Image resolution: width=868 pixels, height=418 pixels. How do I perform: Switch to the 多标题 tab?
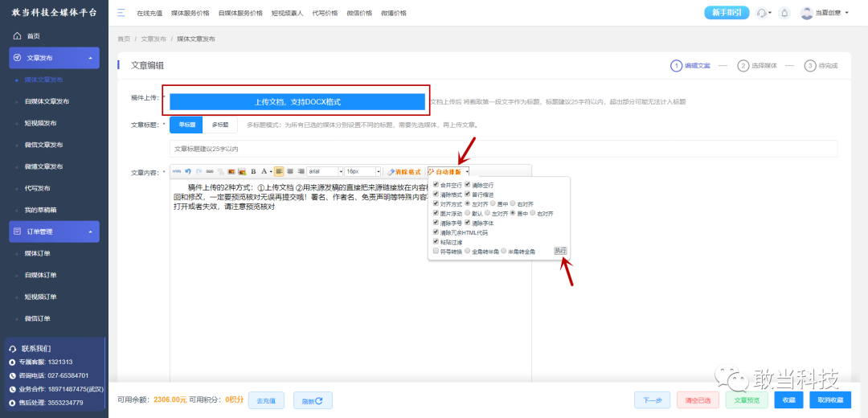(219, 125)
